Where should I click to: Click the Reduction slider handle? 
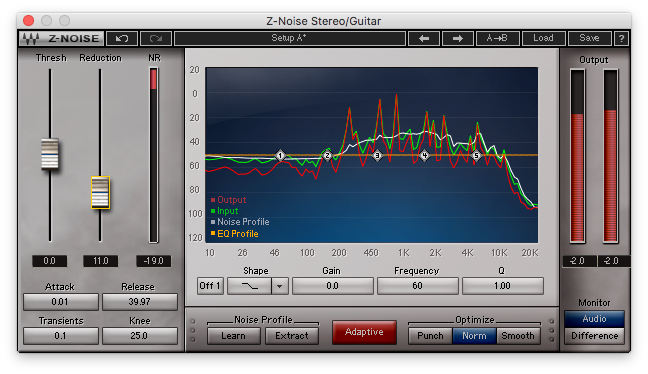100,193
